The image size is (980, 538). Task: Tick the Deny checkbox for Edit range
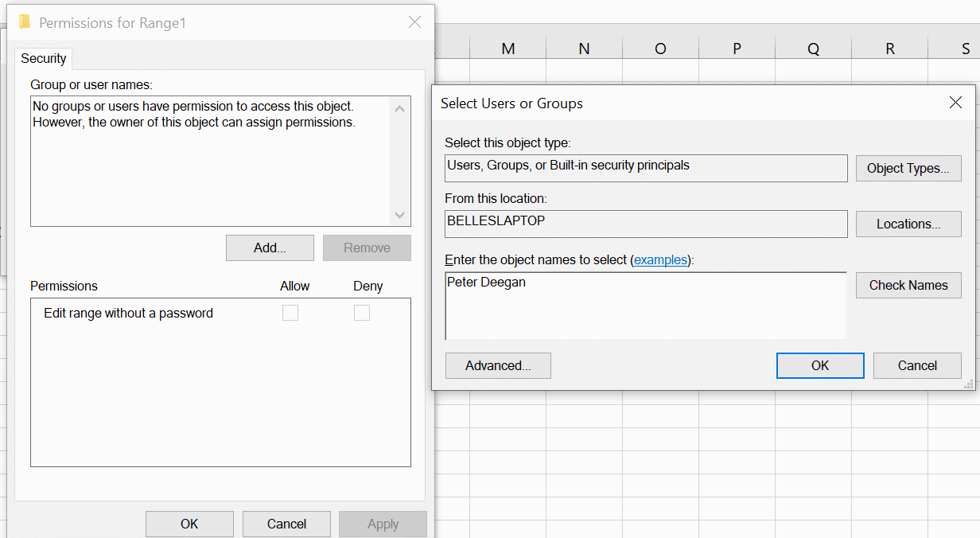coord(362,314)
